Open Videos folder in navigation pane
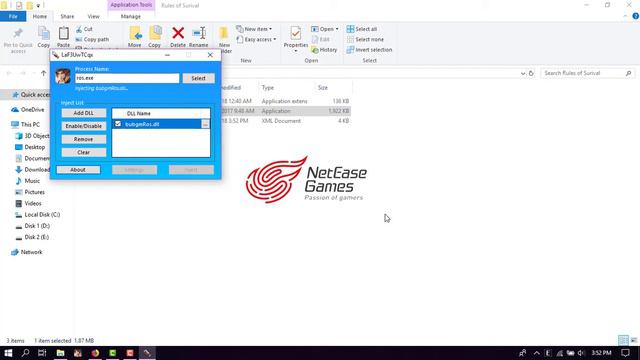Viewport: 640px width, 360px height. click(29, 203)
